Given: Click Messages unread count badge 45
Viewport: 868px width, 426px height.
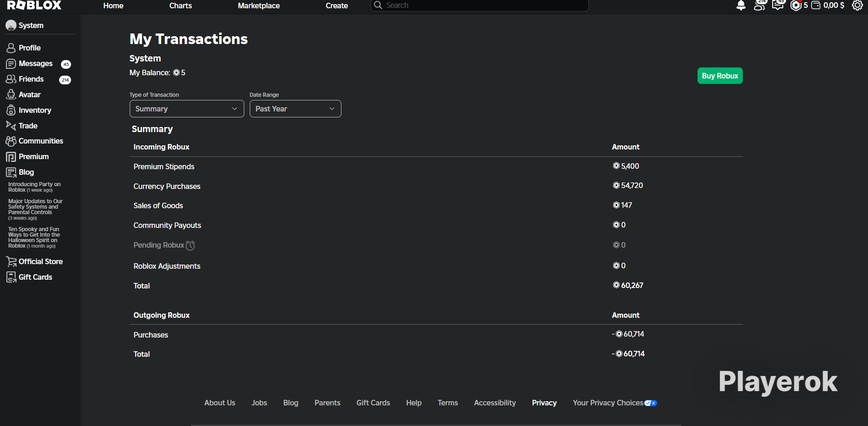Looking at the screenshot, I should (66, 64).
